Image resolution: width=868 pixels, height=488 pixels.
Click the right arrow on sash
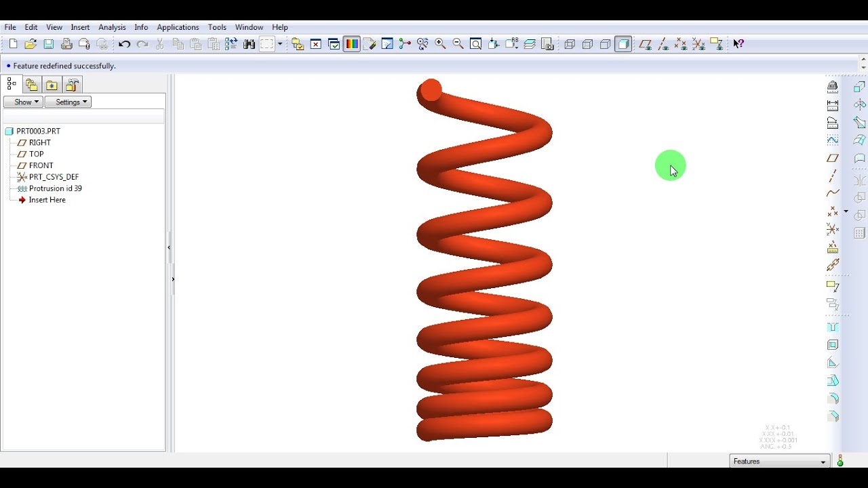173,279
